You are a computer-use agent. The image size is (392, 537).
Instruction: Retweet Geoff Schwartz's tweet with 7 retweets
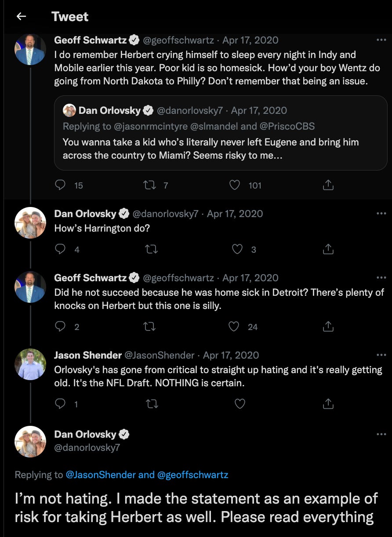pos(150,185)
